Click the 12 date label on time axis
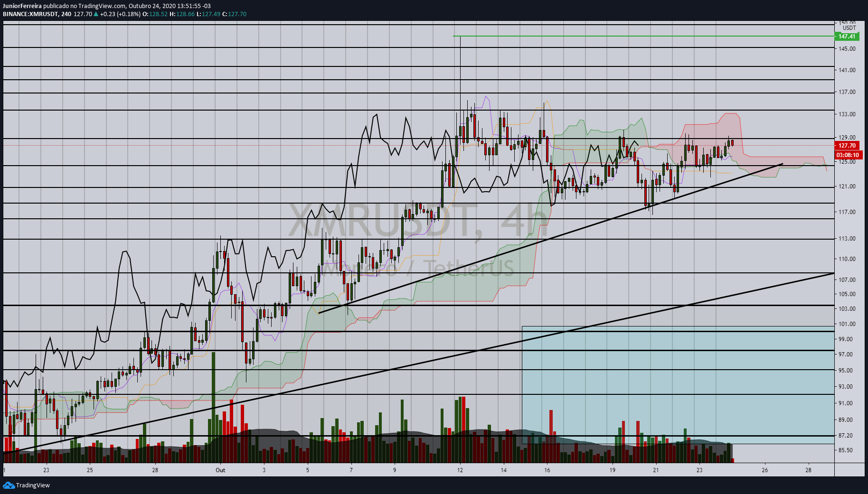The width and height of the screenshot is (868, 494). 460,470
